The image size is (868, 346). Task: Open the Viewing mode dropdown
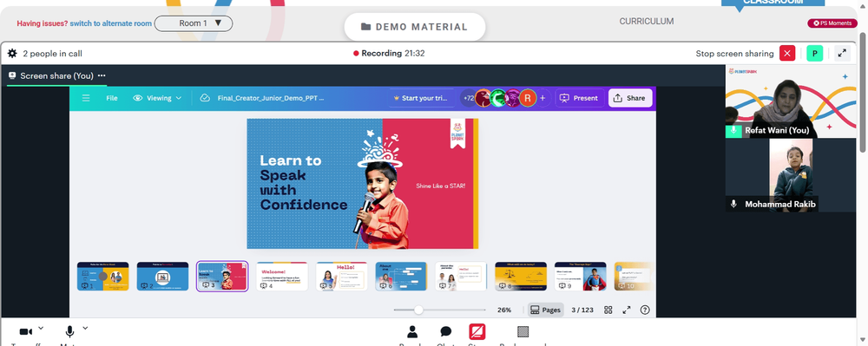157,98
